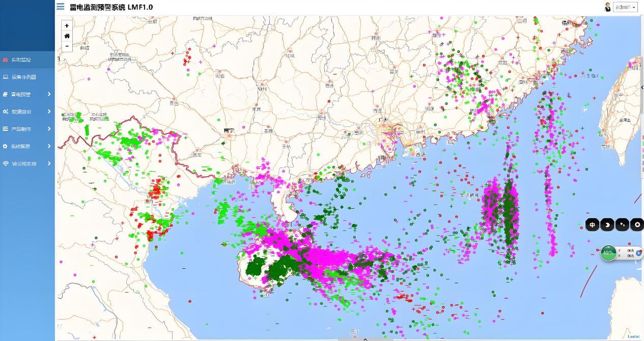Viewport: 644px width, 341px height.
Task: Toggle the 中 Chinese input mode button
Action: point(593,224)
